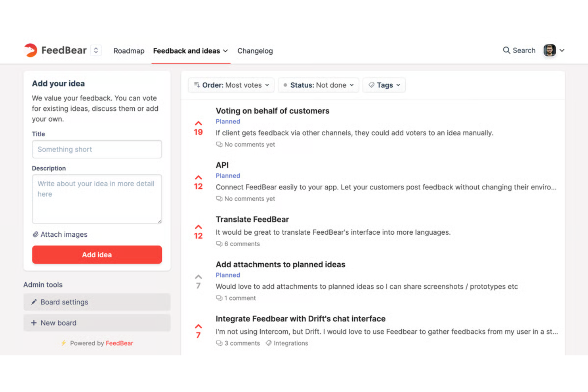Click the user avatar thumbnail

pos(549,50)
